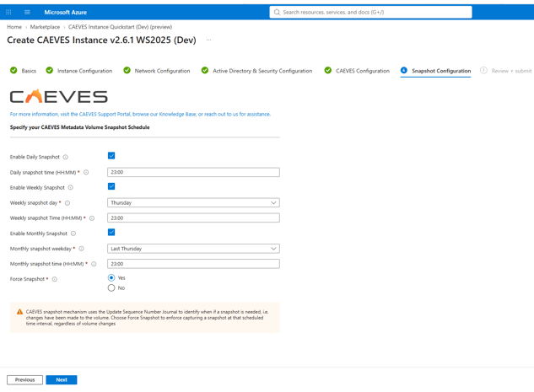Click the Review + submit step number icon
The height and width of the screenshot is (392, 534).
483,71
